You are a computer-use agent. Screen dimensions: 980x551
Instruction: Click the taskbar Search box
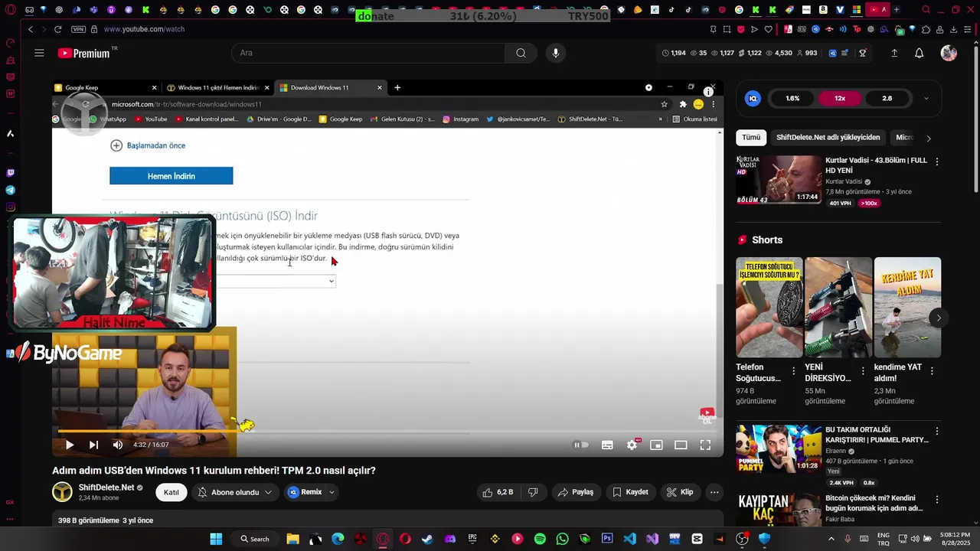(x=255, y=539)
